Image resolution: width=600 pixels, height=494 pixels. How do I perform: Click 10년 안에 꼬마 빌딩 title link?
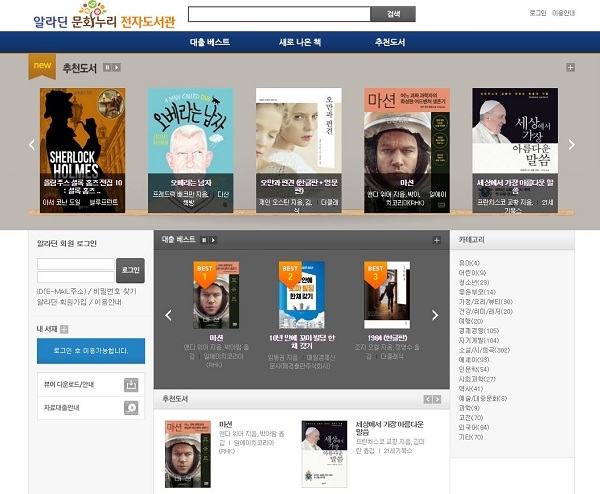pos(302,342)
